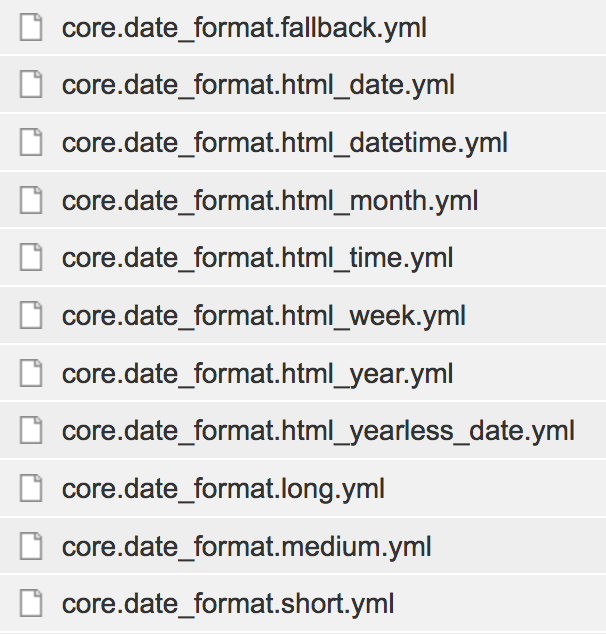Image resolution: width=606 pixels, height=634 pixels.
Task: Click file icon beside core.date_format.long.yml
Action: [32, 489]
